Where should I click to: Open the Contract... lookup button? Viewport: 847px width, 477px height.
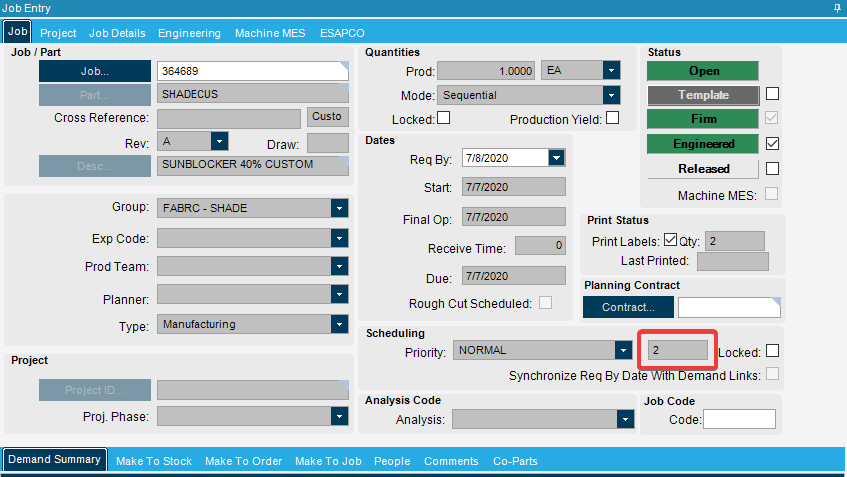[x=628, y=307]
